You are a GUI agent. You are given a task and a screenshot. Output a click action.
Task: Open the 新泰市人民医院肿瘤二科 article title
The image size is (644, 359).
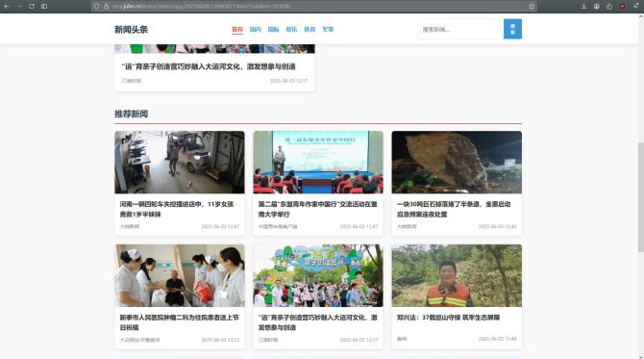coord(179,322)
